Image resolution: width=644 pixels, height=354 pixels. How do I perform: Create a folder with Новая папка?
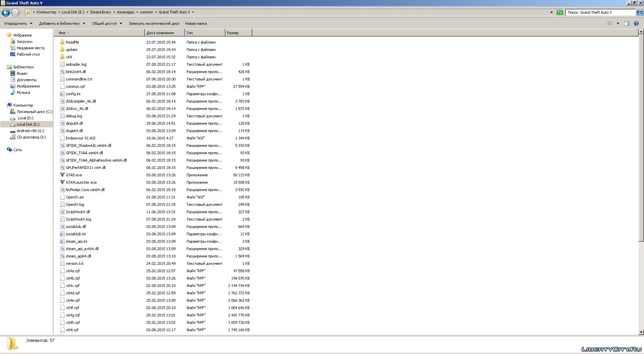[x=196, y=23]
